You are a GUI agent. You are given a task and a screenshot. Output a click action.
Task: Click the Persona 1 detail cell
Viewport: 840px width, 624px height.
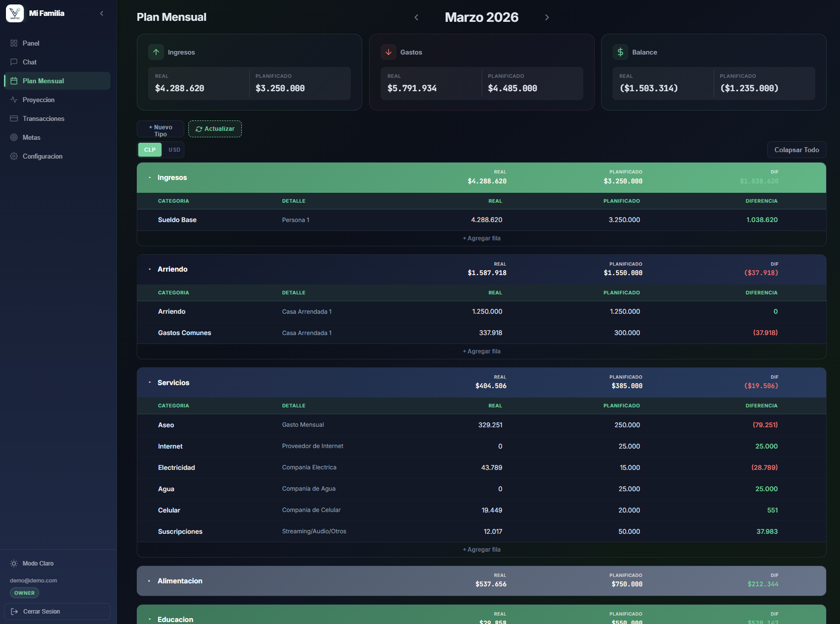(x=296, y=220)
